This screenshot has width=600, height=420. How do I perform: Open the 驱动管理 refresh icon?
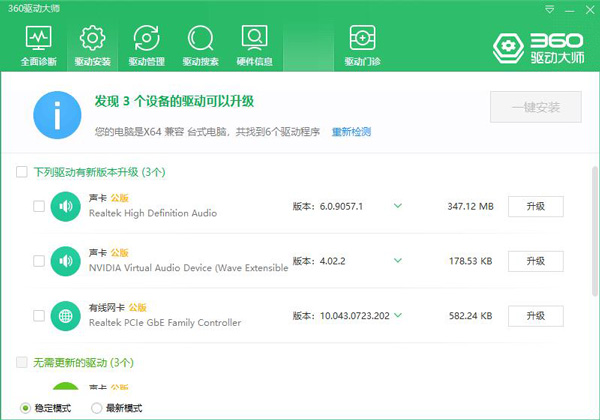tap(146, 38)
